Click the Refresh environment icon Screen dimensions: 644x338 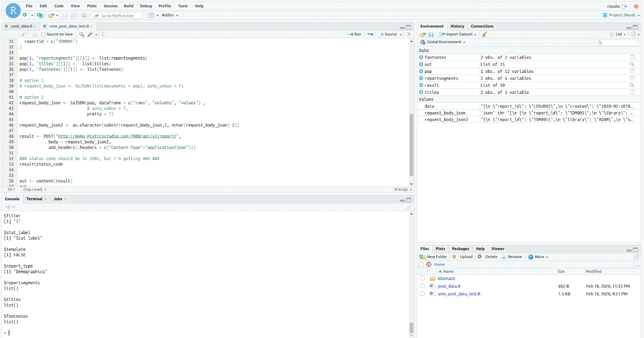(634, 34)
